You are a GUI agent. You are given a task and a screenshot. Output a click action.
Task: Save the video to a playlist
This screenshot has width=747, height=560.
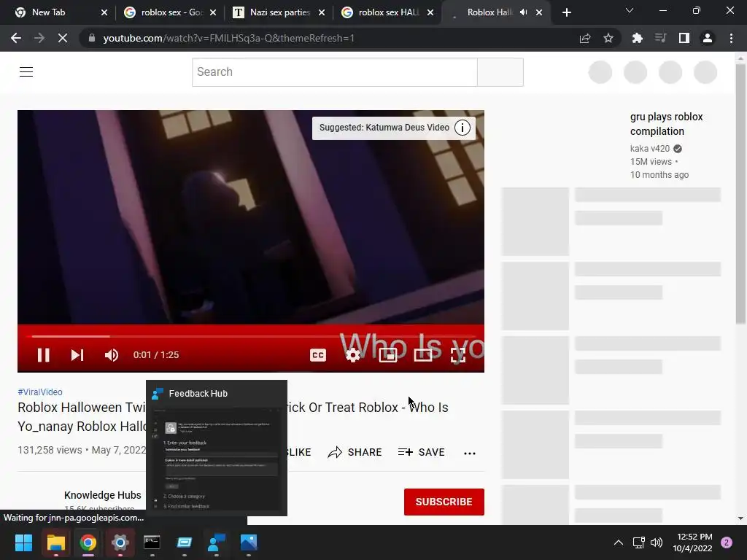(422, 452)
